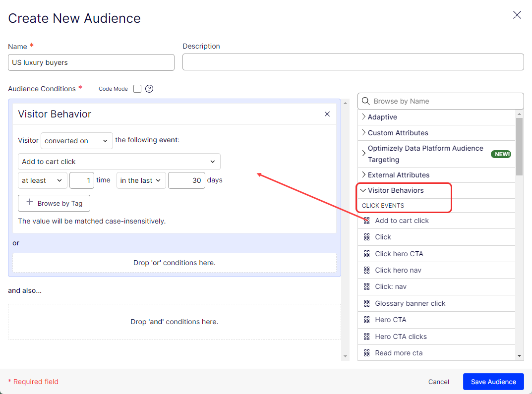Click the drag handle beside Glossary banner click

click(x=367, y=303)
